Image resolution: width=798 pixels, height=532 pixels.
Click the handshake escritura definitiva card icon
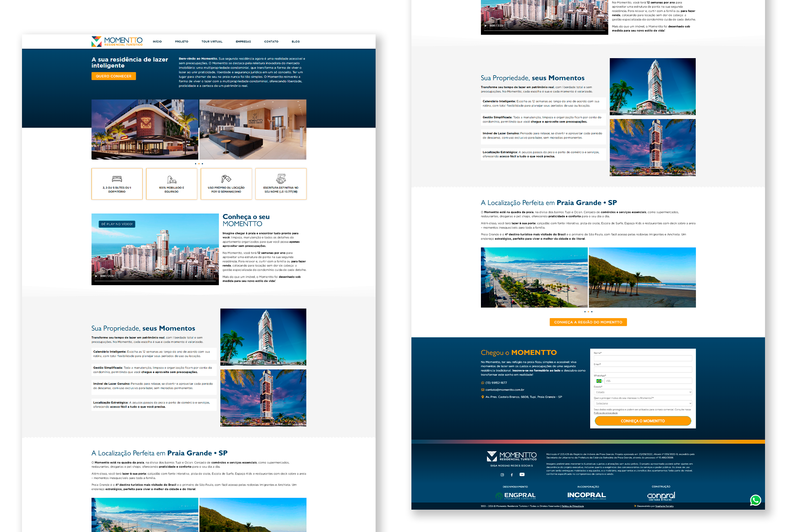[x=281, y=178]
